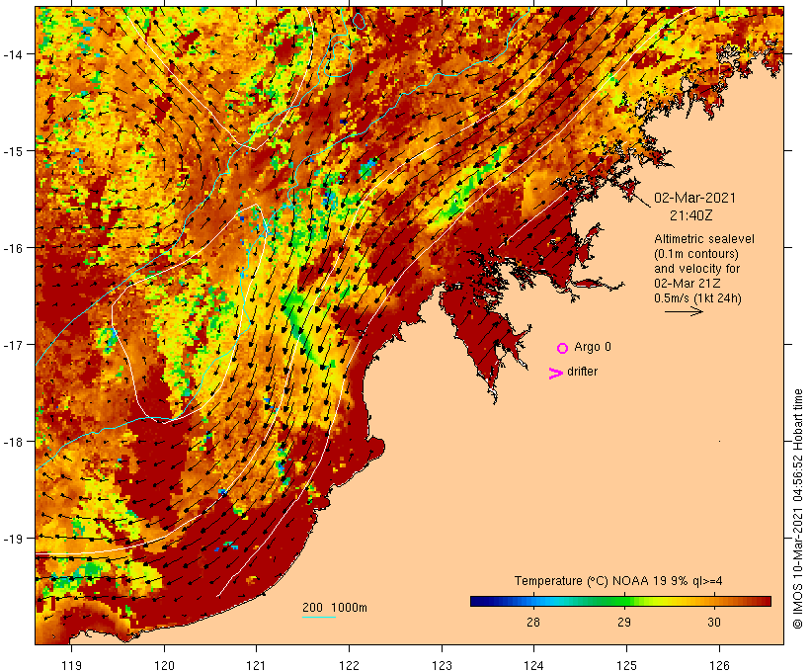Click latitude axis label -16
The width and height of the screenshot is (810, 672).
[12, 248]
